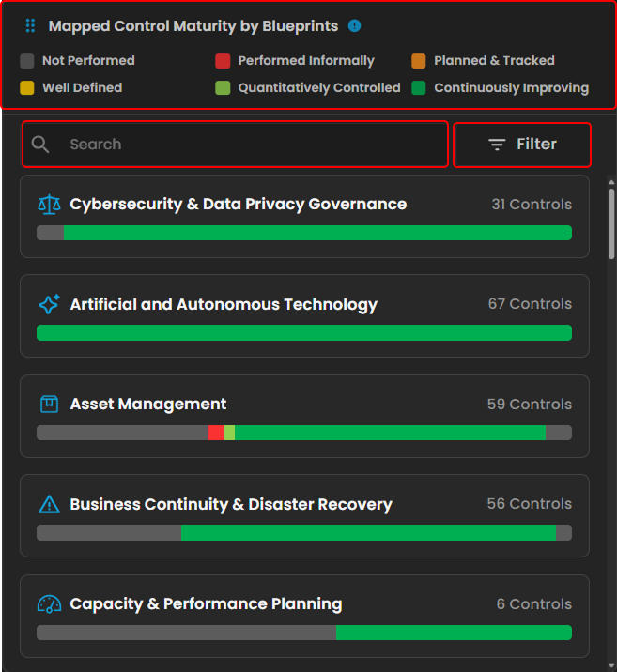Click the Business Continuity warning triangle icon
The height and width of the screenshot is (672, 617).
[x=48, y=505]
